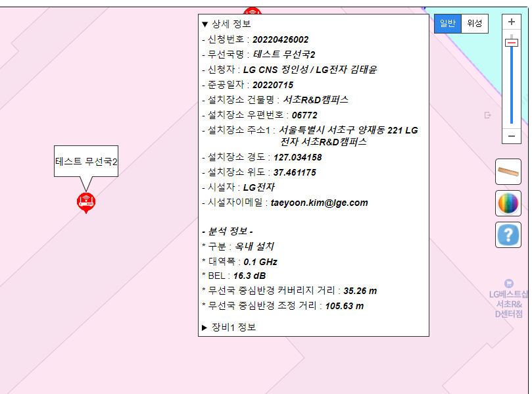
Task: Click the red 테스트 무선국2 station marker
Action: point(86,202)
